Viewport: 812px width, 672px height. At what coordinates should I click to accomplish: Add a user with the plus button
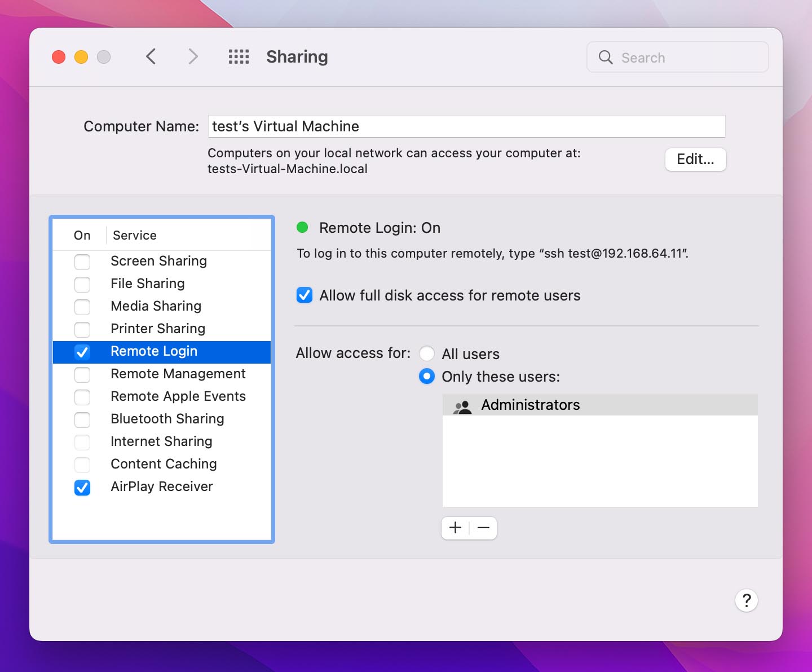455,528
